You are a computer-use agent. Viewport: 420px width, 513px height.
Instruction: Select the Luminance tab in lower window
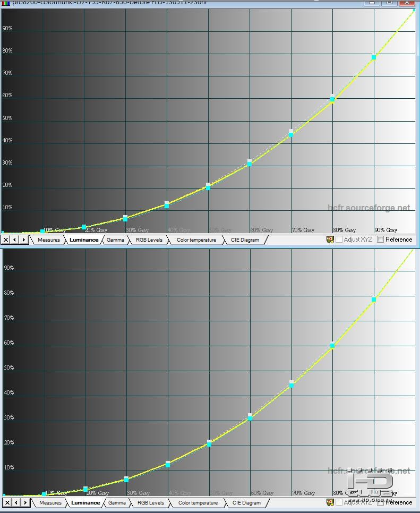tap(85, 502)
